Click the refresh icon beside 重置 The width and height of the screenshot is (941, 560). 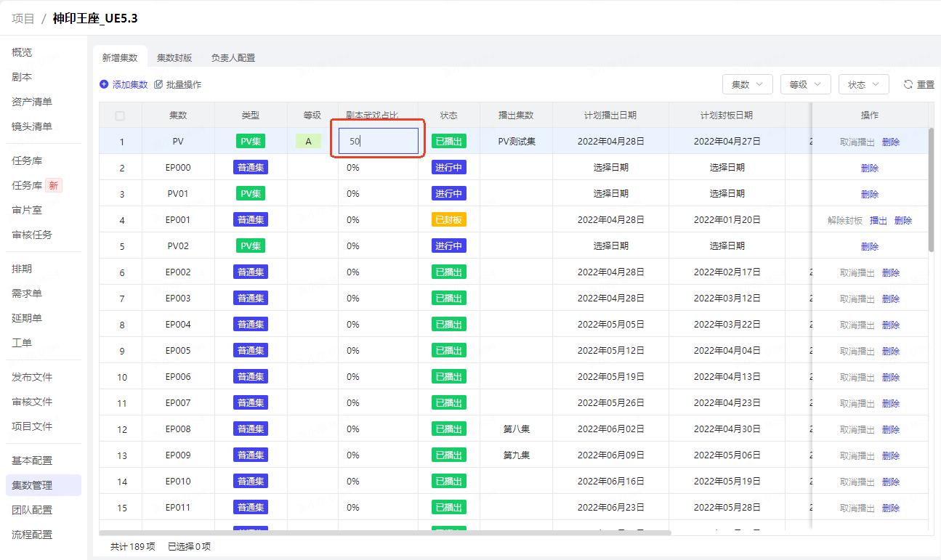click(x=908, y=84)
